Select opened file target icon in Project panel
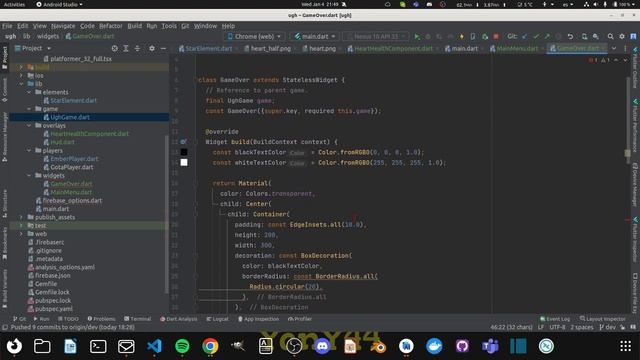Screen dimensions: 640x360 point(115,48)
